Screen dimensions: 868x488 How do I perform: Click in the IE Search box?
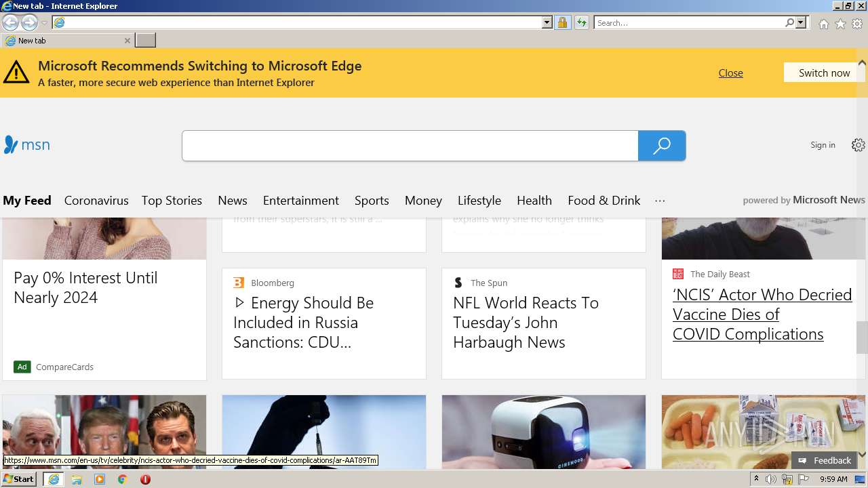point(690,22)
